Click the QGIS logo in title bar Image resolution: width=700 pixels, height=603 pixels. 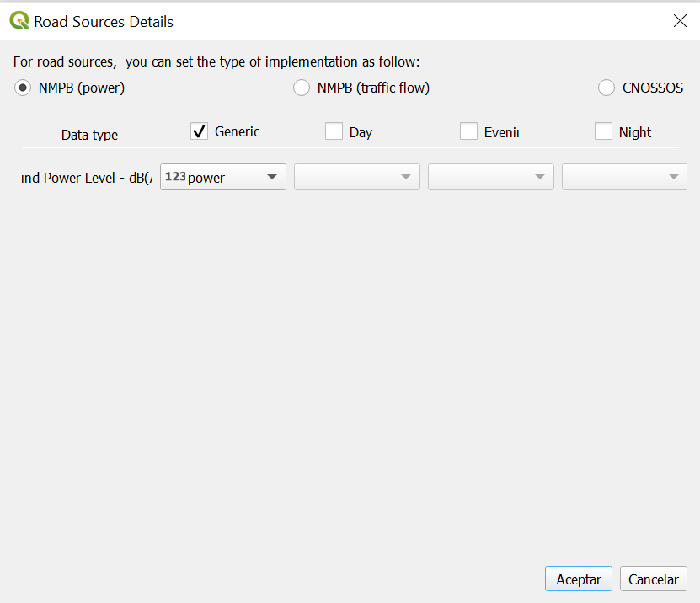(x=19, y=21)
